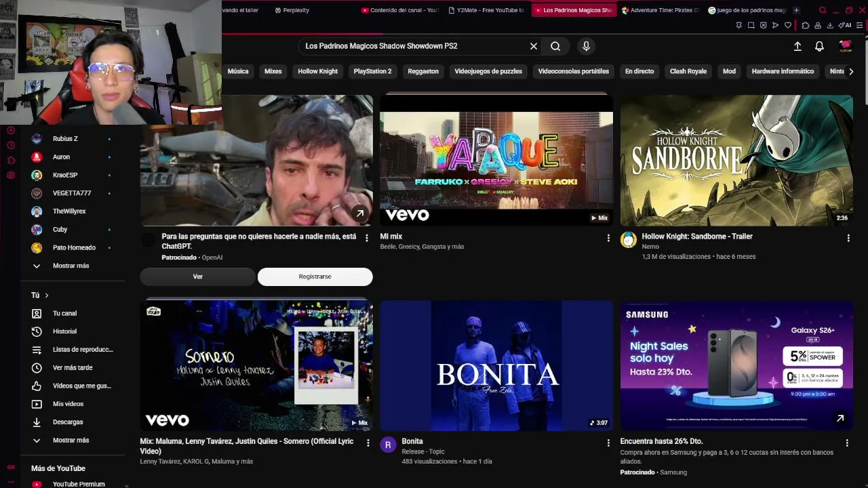Open Vídeos que me gustan
Viewport: 868px width, 488px height.
pos(72,386)
